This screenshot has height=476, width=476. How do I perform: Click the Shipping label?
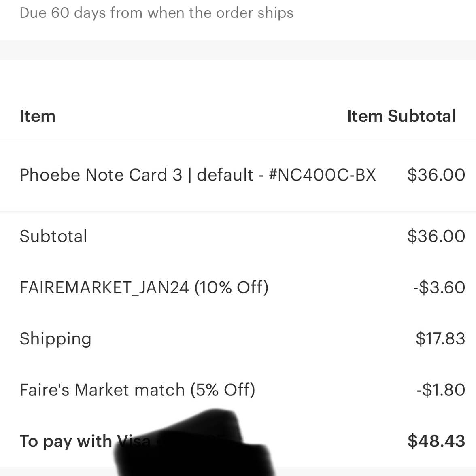(x=55, y=339)
